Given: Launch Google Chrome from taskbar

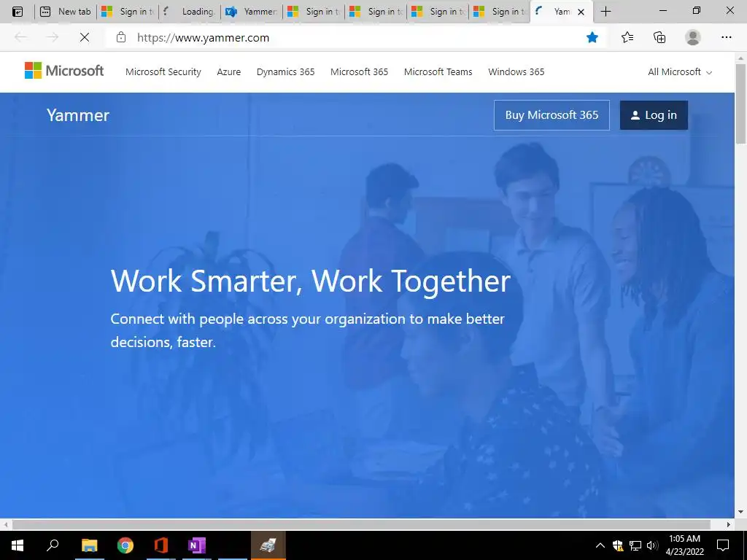Looking at the screenshot, I should [x=125, y=545].
